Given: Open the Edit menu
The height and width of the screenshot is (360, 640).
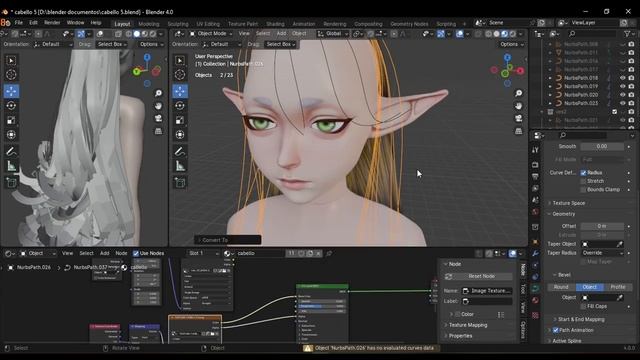Looking at the screenshot, I should [33, 23].
